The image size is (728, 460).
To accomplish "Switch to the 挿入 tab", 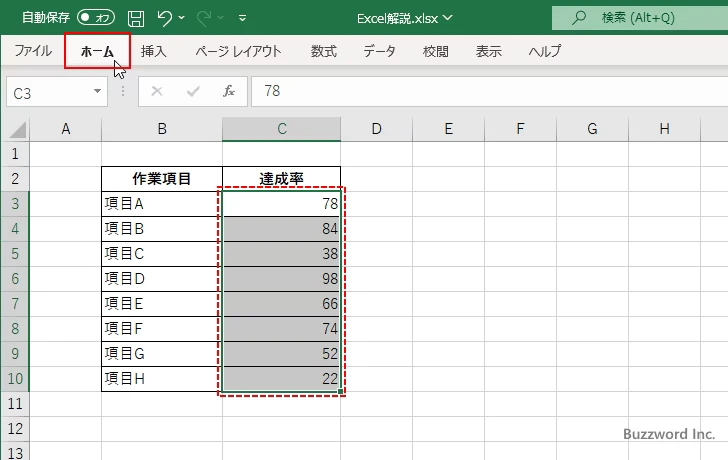I will tap(154, 51).
